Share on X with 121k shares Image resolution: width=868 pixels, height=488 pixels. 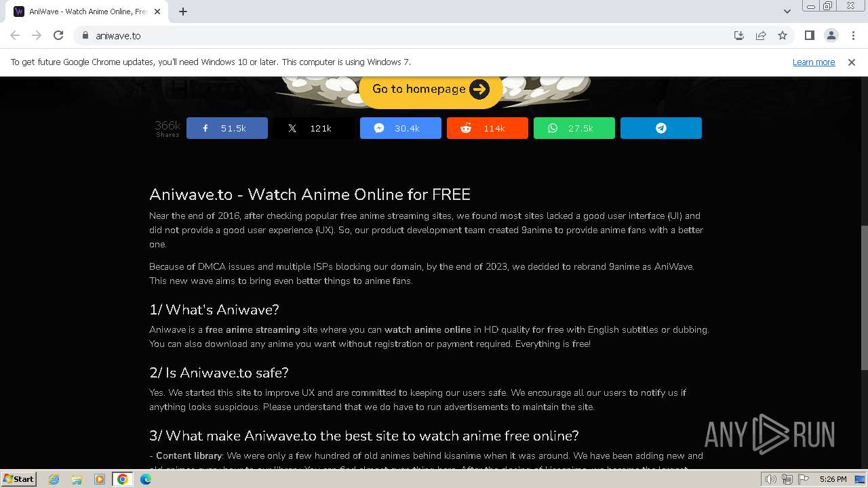click(x=314, y=128)
